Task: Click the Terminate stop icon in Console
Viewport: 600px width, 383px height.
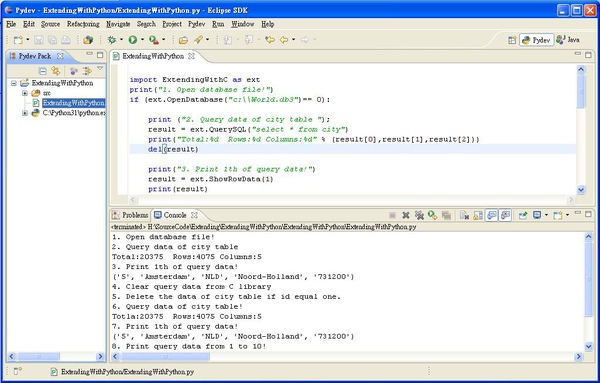Action: click(392, 215)
